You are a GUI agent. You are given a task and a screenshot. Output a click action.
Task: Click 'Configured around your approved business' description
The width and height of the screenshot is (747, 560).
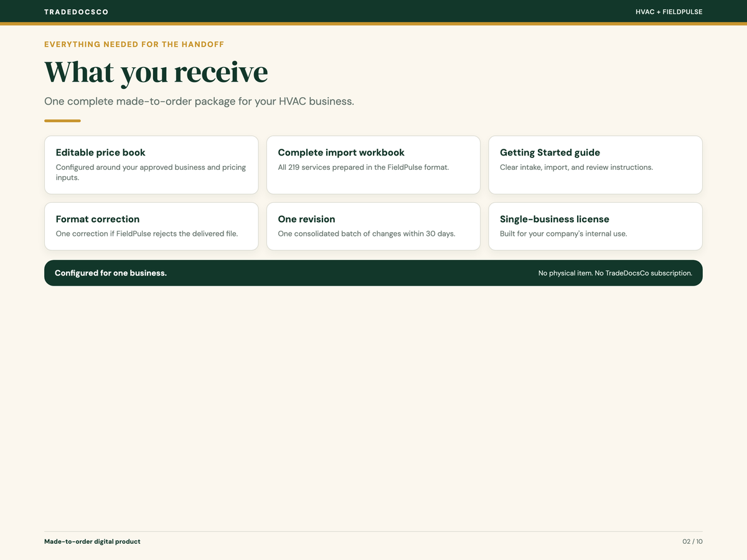coord(151,172)
